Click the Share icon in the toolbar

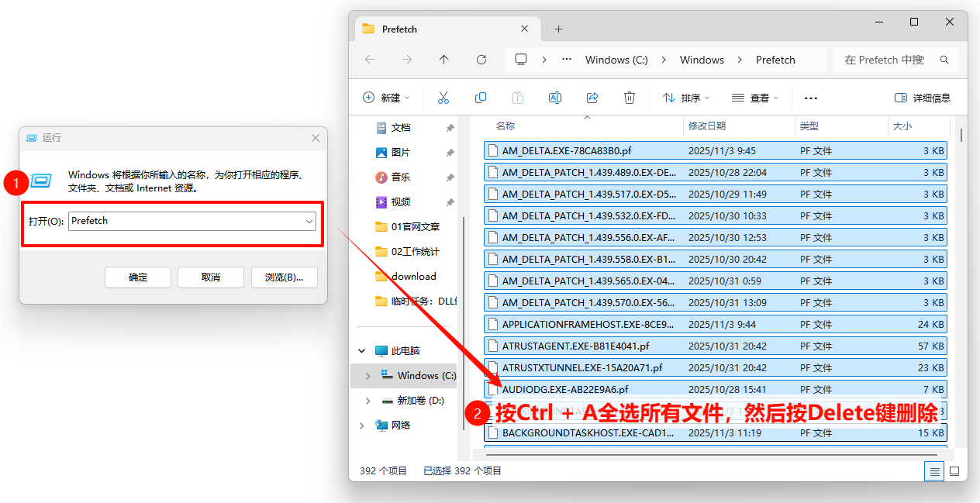coord(592,97)
